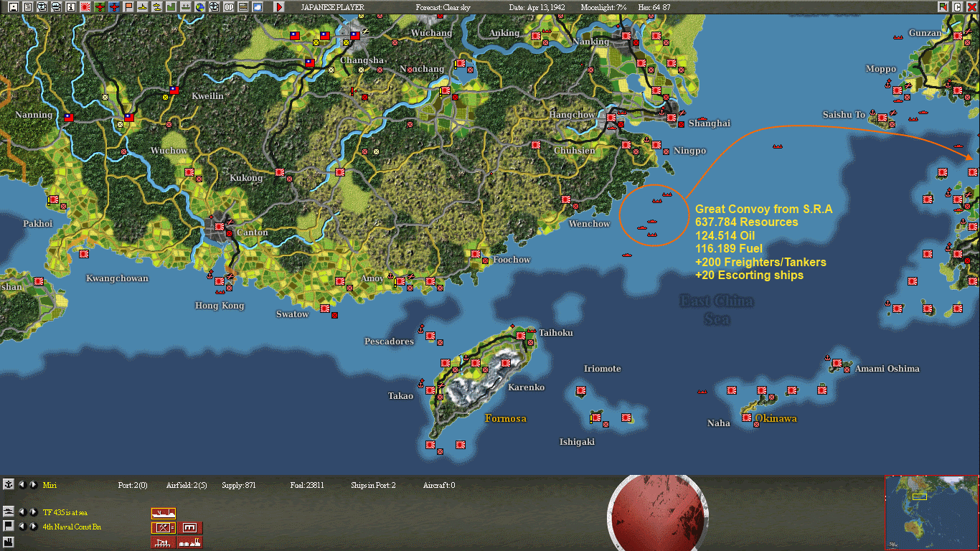Click the Amami Oshima label
980x551 pixels.
point(887,369)
